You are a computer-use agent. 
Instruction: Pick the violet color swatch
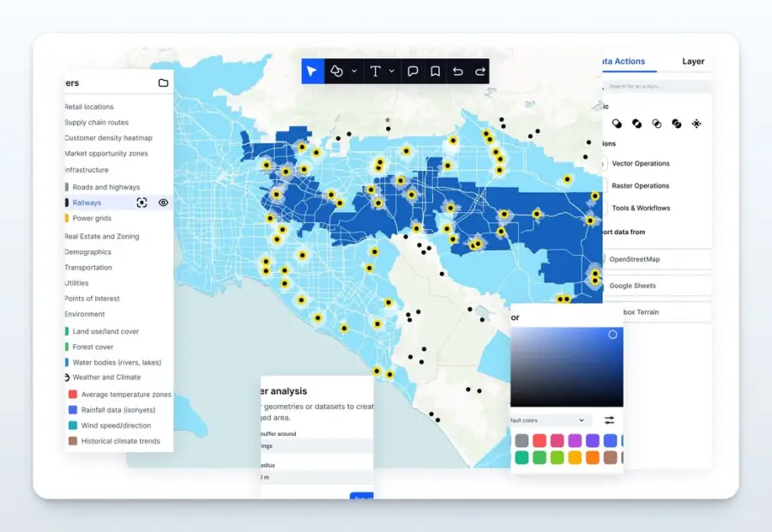coord(592,440)
